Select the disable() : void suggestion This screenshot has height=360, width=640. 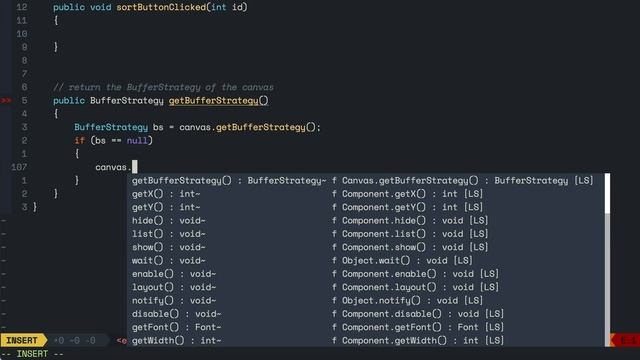(366, 314)
